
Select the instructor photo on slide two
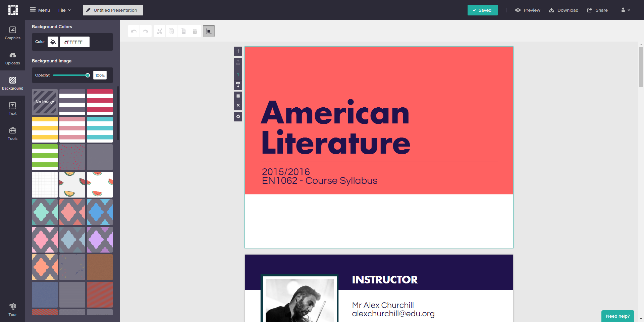[x=300, y=299]
